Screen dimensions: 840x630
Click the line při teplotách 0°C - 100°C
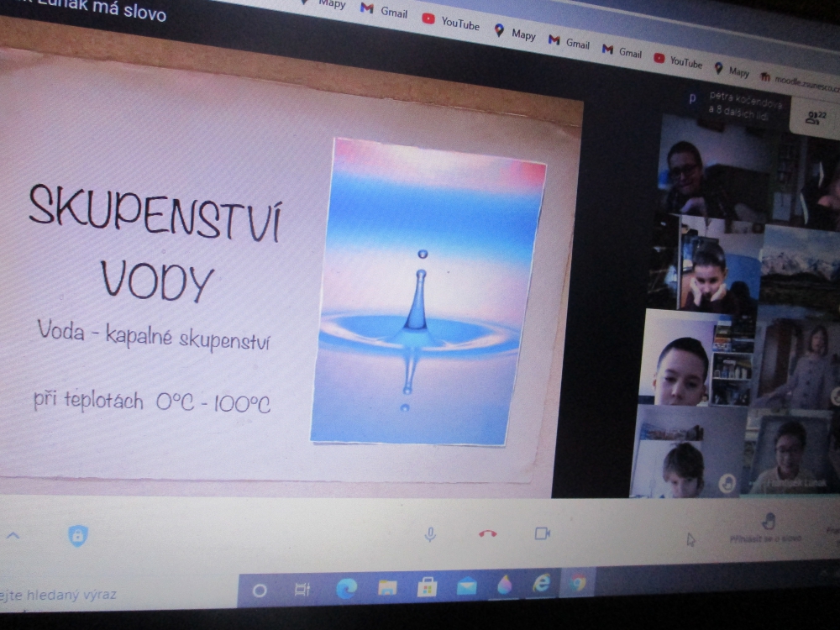tap(152, 402)
